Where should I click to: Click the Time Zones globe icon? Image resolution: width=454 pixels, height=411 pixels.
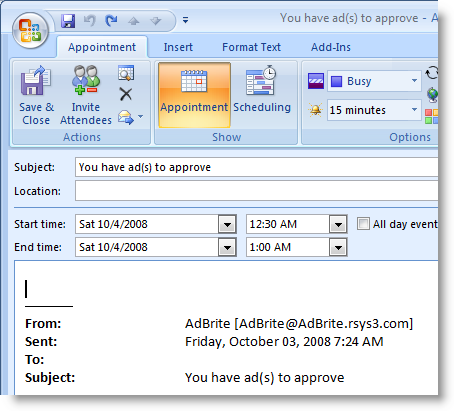pyautogui.click(x=433, y=95)
